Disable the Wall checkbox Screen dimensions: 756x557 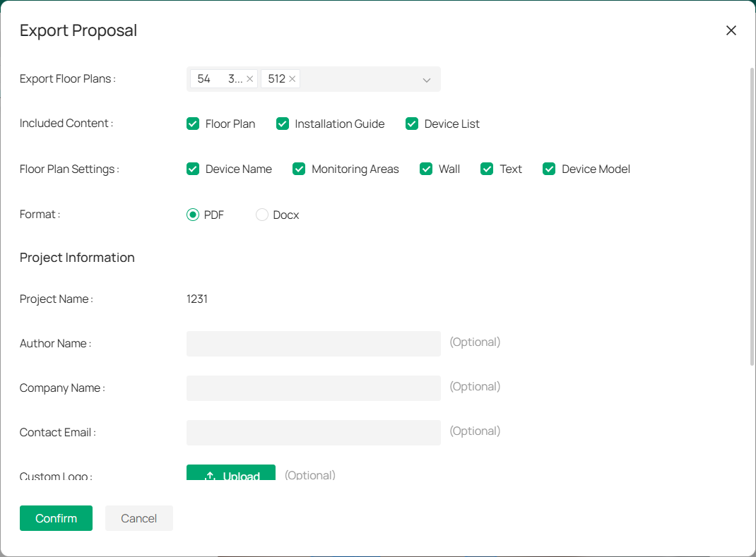(x=426, y=169)
